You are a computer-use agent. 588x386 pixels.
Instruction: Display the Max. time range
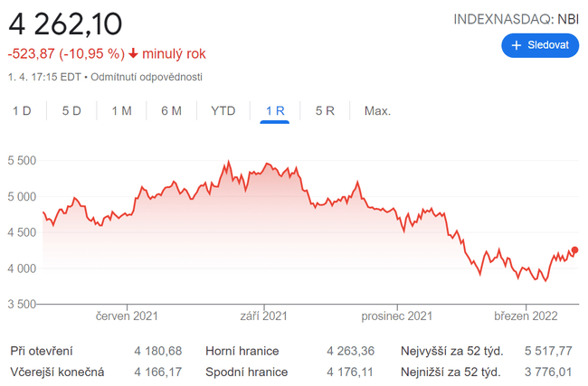tap(377, 111)
